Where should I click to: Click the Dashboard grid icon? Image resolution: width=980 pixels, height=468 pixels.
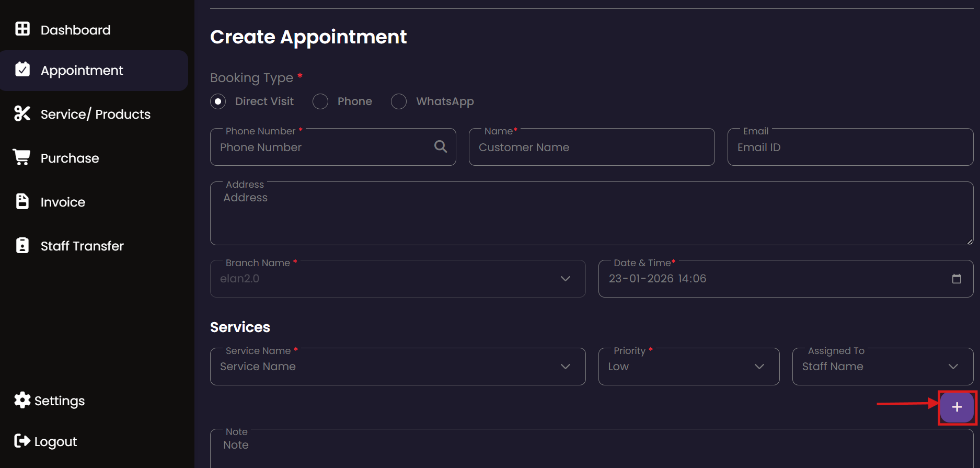pos(22,29)
